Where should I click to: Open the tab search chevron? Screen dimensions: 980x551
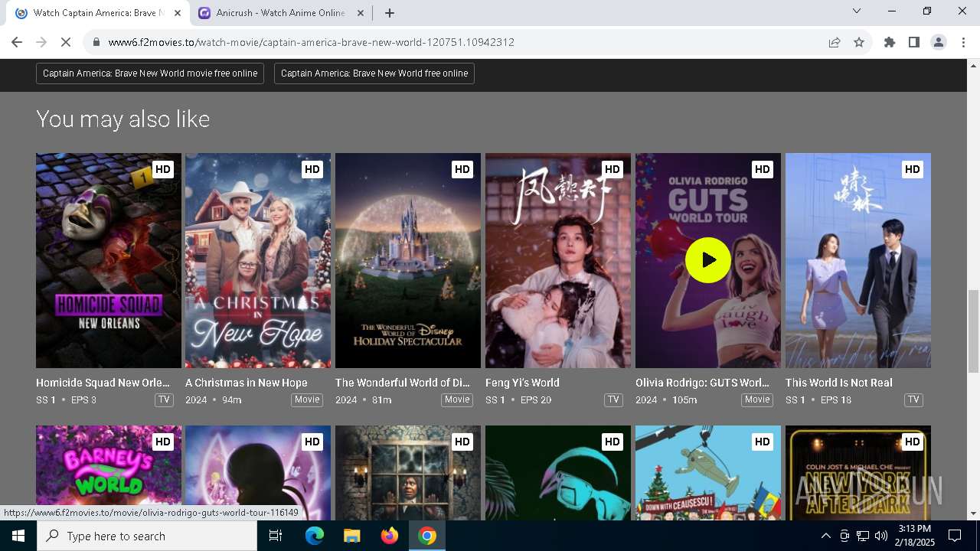click(x=857, y=11)
